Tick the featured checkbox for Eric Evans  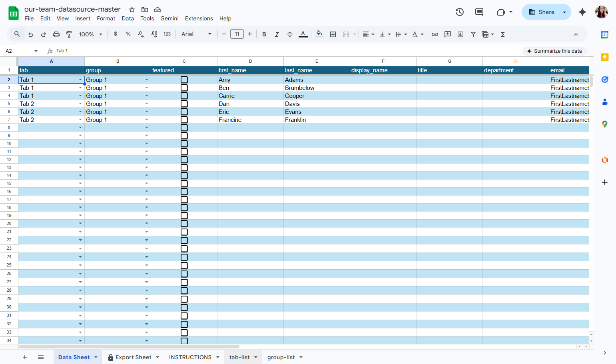click(x=184, y=112)
